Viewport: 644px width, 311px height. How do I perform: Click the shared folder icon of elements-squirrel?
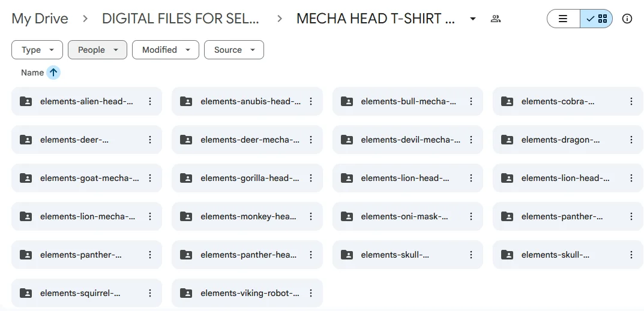[26, 293]
